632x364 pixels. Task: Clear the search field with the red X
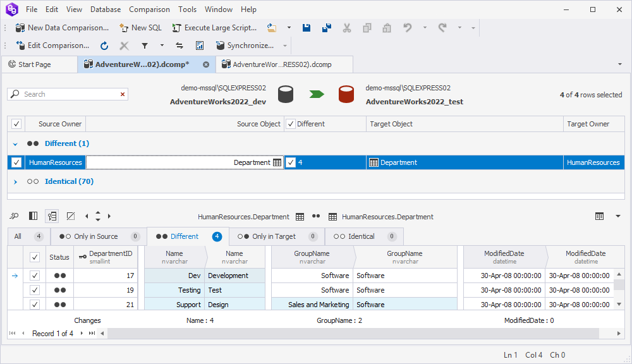(123, 94)
